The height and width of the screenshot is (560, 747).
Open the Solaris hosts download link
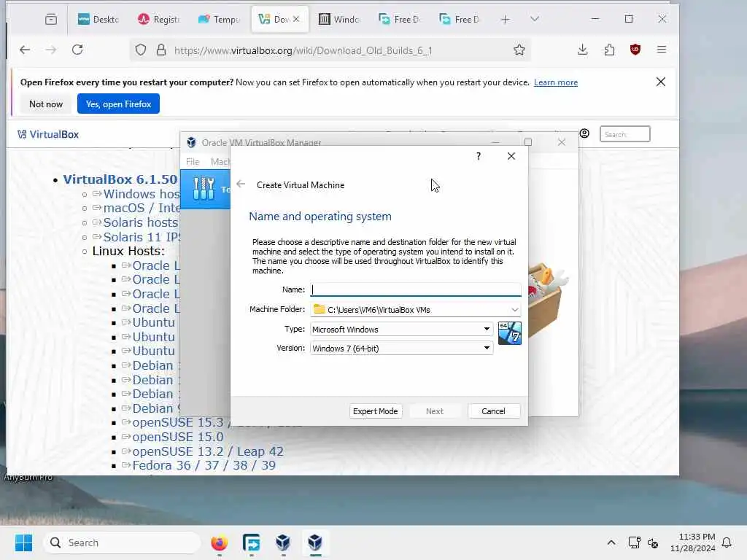click(x=141, y=223)
